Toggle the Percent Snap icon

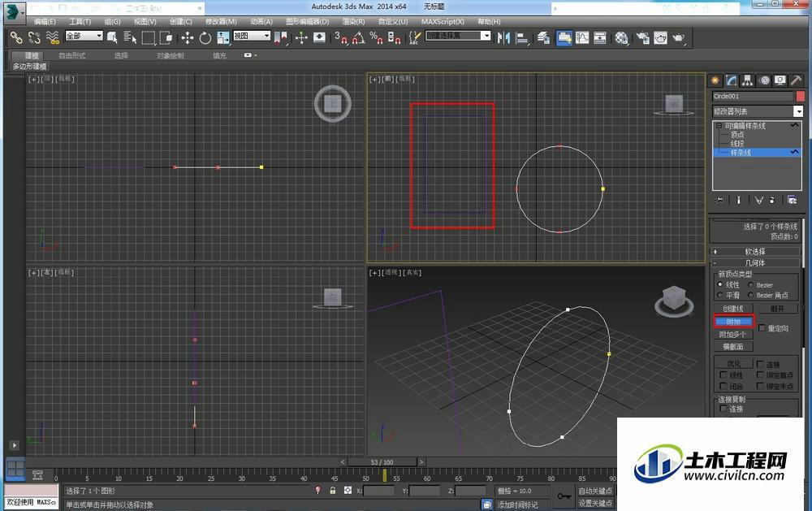(376, 37)
